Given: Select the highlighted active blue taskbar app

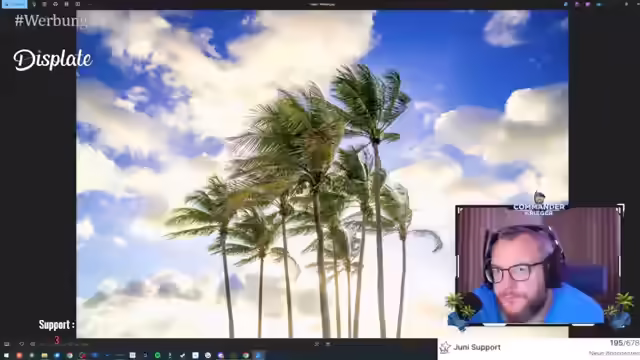Looking at the screenshot, I should click(x=259, y=356).
